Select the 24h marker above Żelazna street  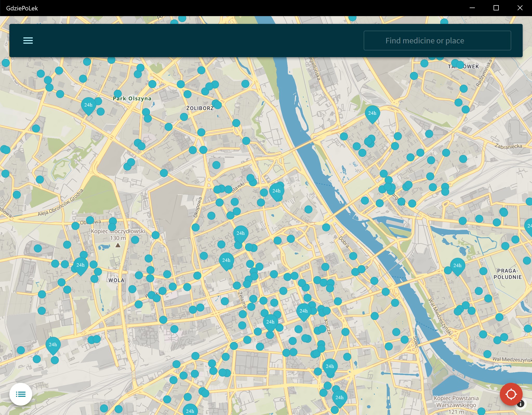point(226,260)
